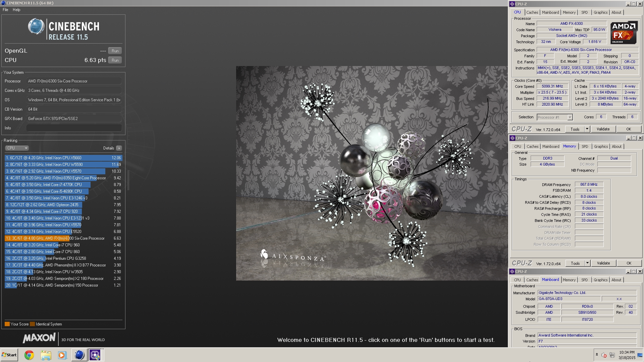Switch to Caches tab in top CPU-Z window
Image resolution: width=644 pixels, height=362 pixels.
pyautogui.click(x=532, y=12)
